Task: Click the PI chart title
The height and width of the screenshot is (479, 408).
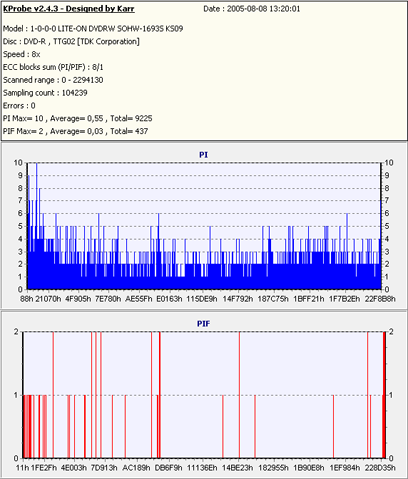Action: click(x=203, y=155)
